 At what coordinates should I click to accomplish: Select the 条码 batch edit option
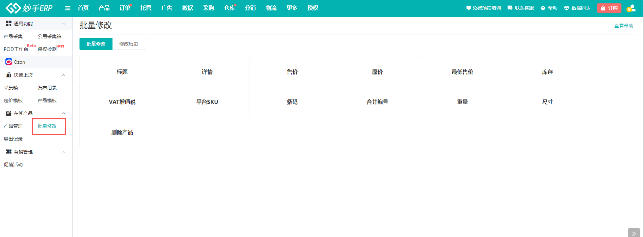[x=292, y=102]
